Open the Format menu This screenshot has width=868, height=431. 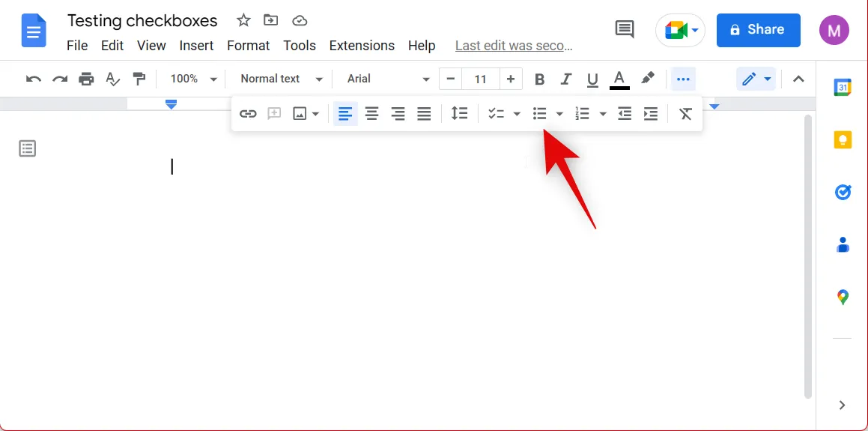[x=249, y=46]
